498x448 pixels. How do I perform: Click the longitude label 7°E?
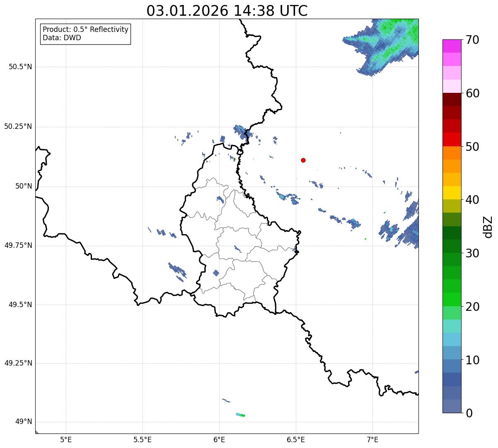pyautogui.click(x=372, y=439)
